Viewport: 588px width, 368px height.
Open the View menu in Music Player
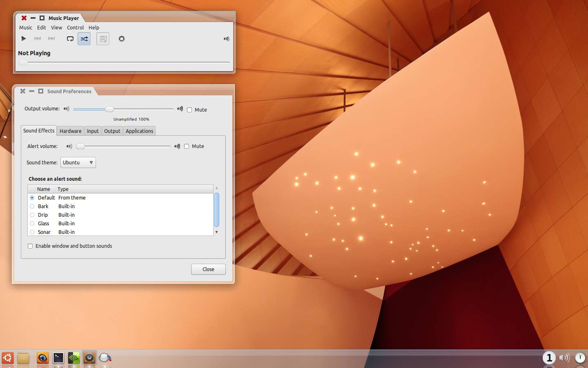57,28
